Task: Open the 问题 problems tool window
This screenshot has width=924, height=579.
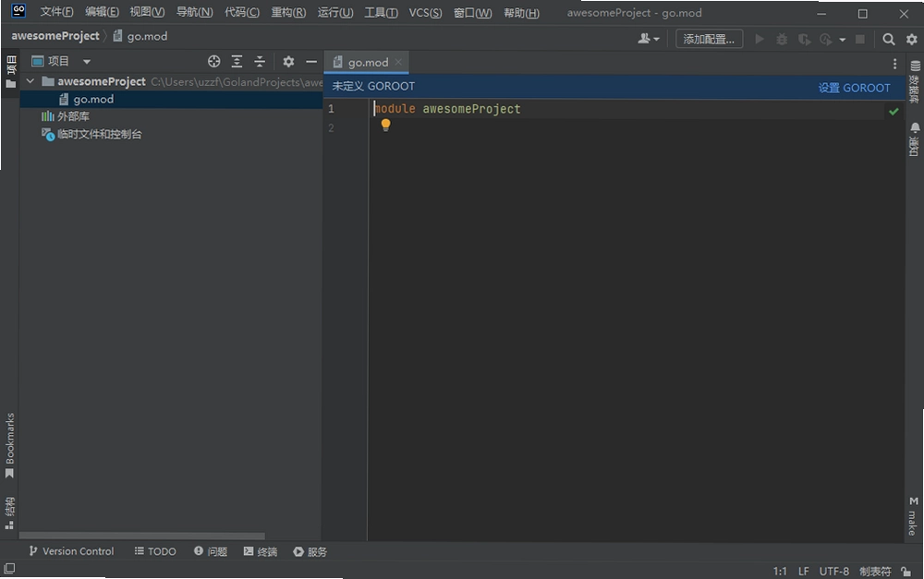Action: point(211,551)
